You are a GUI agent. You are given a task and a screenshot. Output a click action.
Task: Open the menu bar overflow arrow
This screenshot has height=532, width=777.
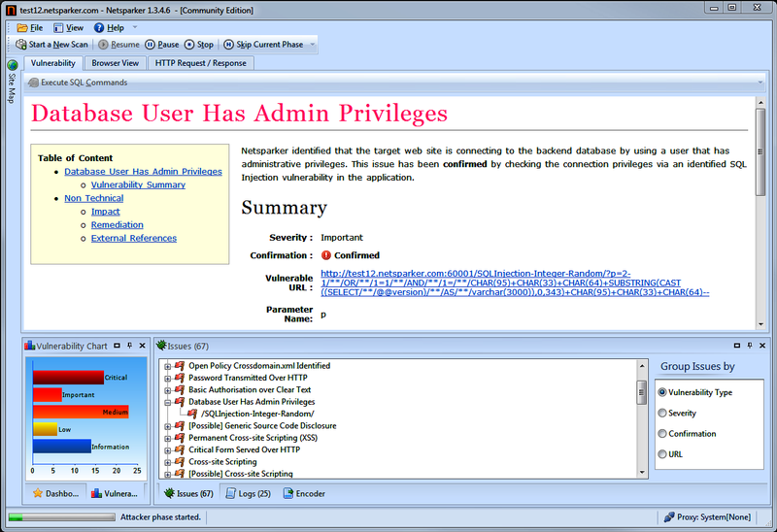click(x=135, y=28)
